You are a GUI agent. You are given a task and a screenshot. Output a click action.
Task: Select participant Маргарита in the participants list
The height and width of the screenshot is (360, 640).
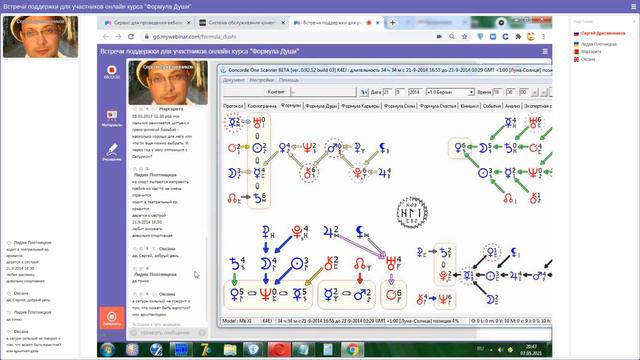pyautogui.click(x=588, y=52)
